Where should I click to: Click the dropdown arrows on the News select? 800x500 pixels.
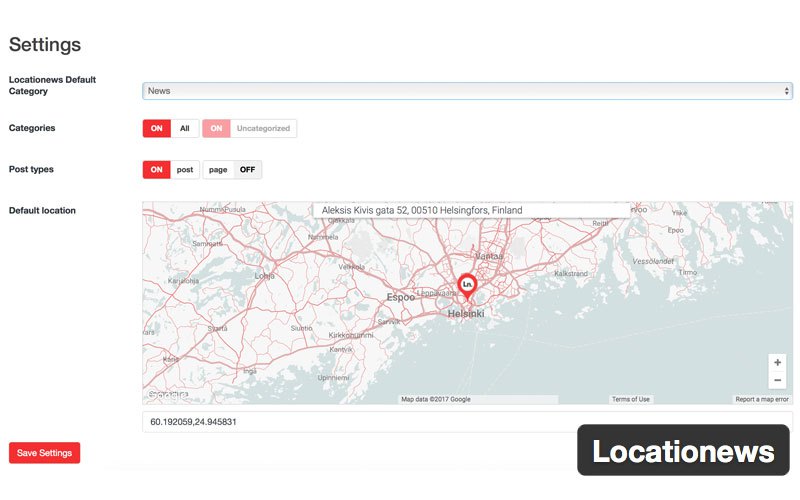787,91
